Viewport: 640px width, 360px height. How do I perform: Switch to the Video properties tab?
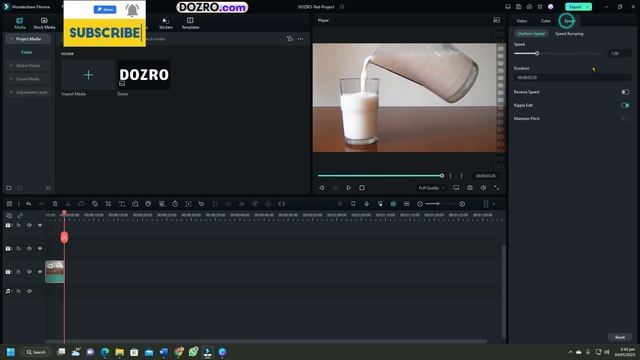pos(522,21)
